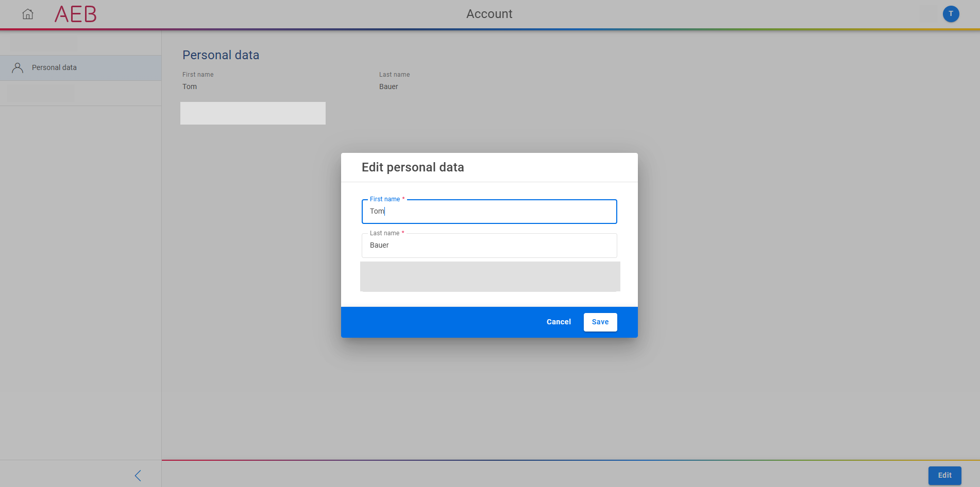Collapse the sidebar using the left chevron
This screenshot has height=487, width=980.
click(138, 475)
